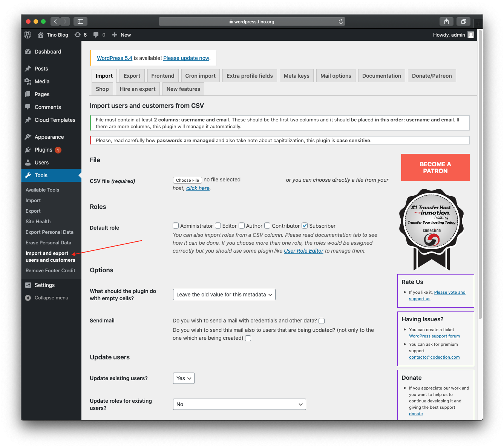
Task: Open the empty cells metadata dropdown
Action: point(224,295)
